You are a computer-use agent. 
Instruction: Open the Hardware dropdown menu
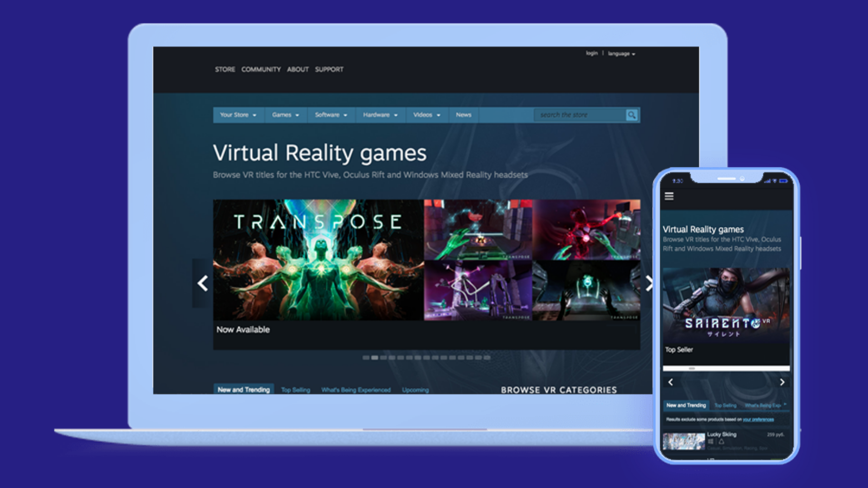pyautogui.click(x=380, y=115)
